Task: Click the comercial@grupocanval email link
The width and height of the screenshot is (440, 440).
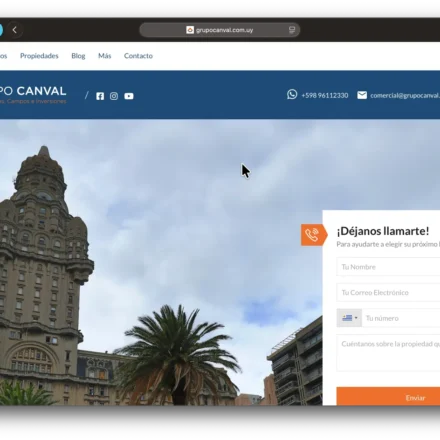Action: [405, 95]
